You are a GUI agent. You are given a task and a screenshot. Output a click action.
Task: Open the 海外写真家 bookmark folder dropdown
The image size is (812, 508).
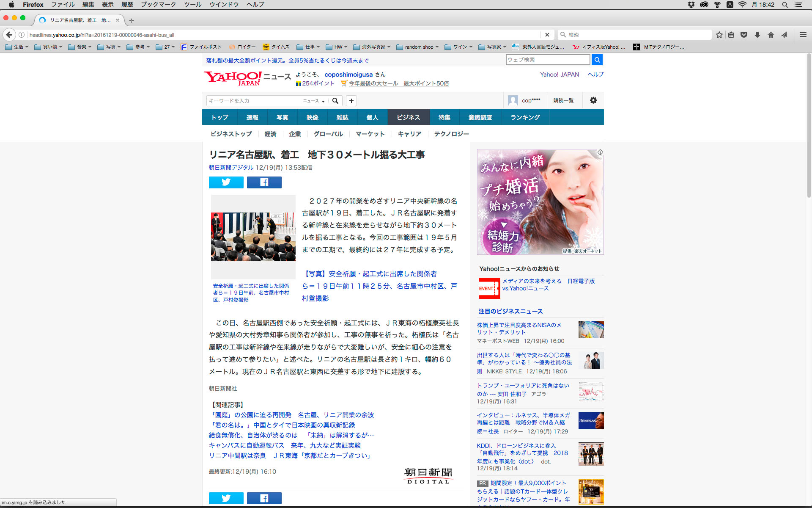tap(372, 47)
